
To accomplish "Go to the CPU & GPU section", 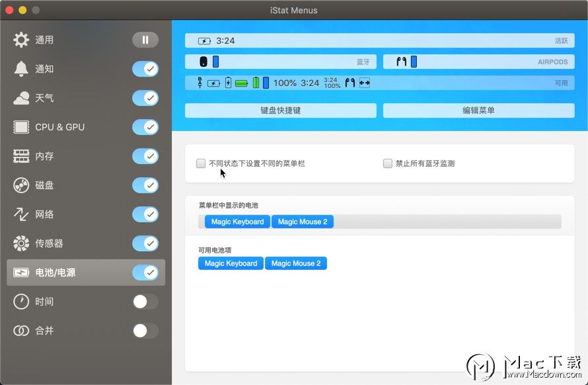I will [60, 127].
